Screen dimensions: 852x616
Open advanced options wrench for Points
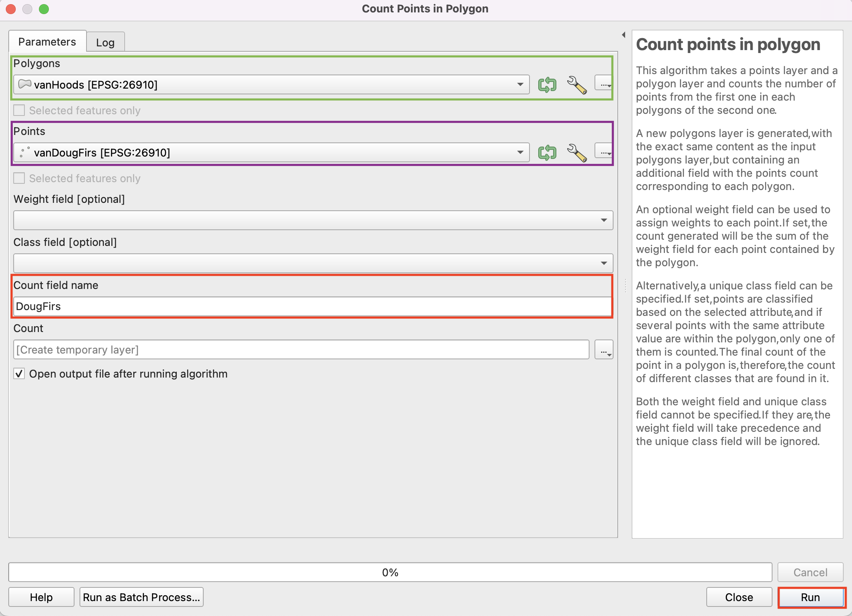[x=576, y=152]
